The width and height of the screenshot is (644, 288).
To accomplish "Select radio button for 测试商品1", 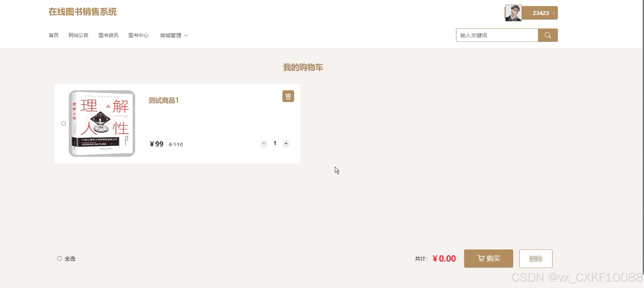I will point(64,124).
